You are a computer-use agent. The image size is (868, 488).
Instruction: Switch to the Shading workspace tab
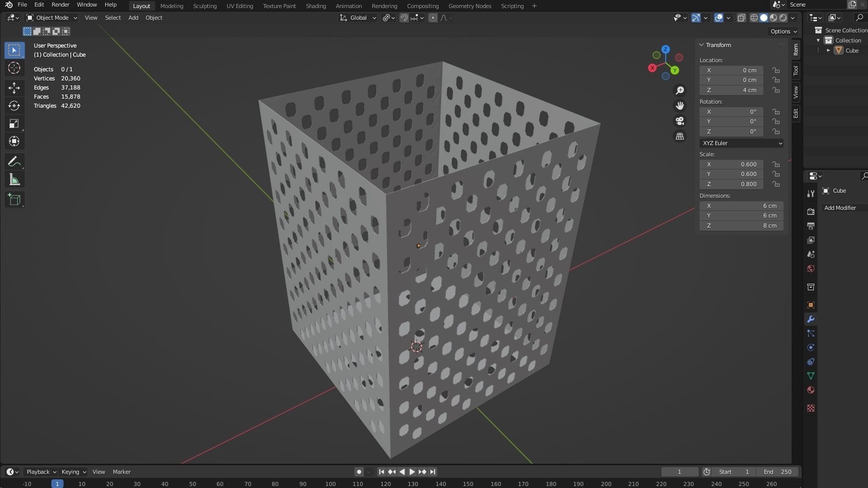coord(316,6)
